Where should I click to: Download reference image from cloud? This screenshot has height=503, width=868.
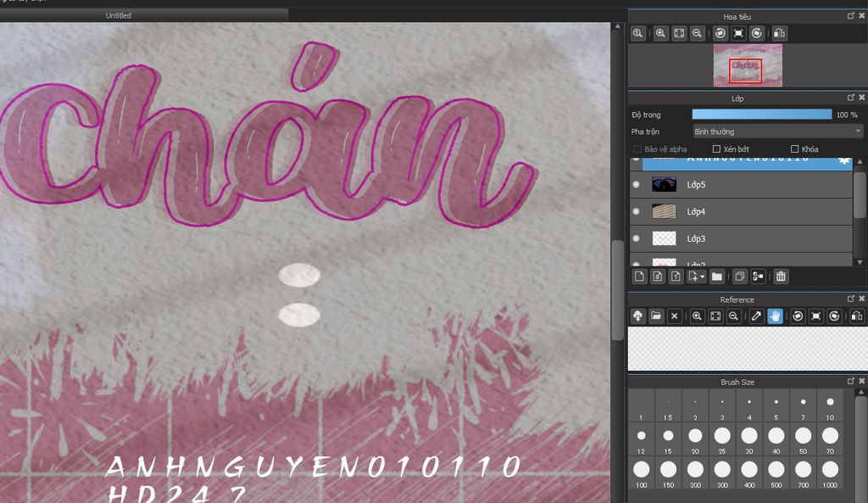(x=637, y=316)
